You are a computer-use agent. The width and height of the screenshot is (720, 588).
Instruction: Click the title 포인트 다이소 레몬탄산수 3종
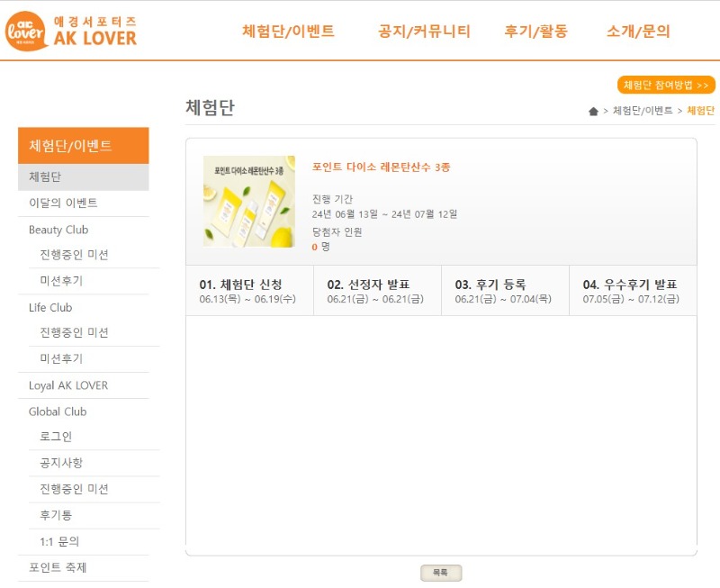pos(381,167)
